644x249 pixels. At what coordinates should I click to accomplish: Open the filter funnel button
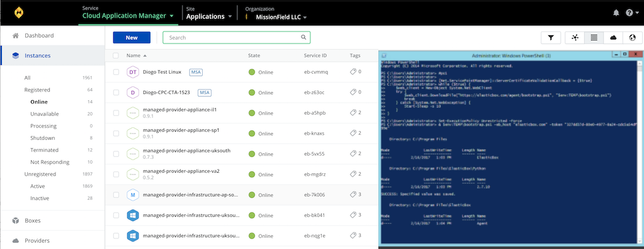tap(551, 37)
